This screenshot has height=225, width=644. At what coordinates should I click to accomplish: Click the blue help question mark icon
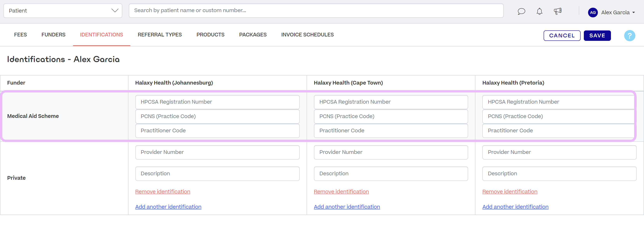point(630,36)
